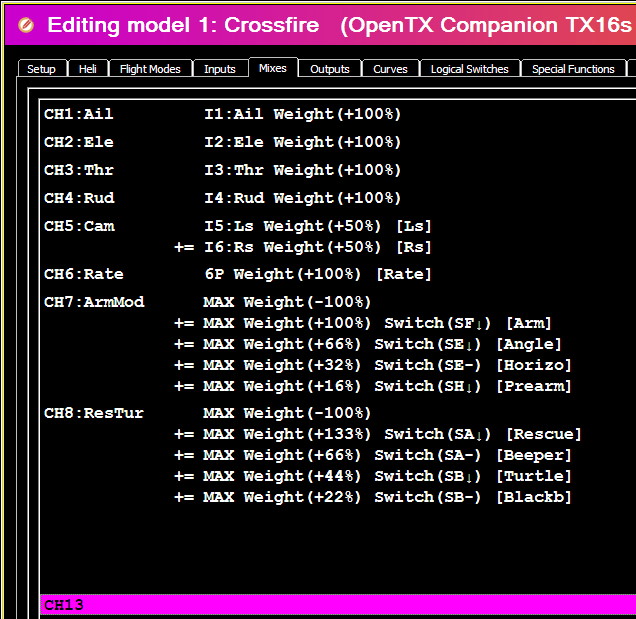Open the Outputs tab
Screen dimensions: 636x619
(330, 69)
